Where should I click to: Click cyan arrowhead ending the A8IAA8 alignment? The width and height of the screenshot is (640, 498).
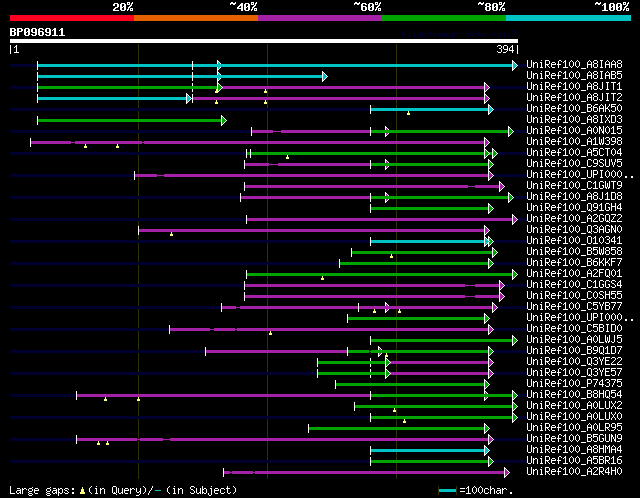tap(515, 65)
